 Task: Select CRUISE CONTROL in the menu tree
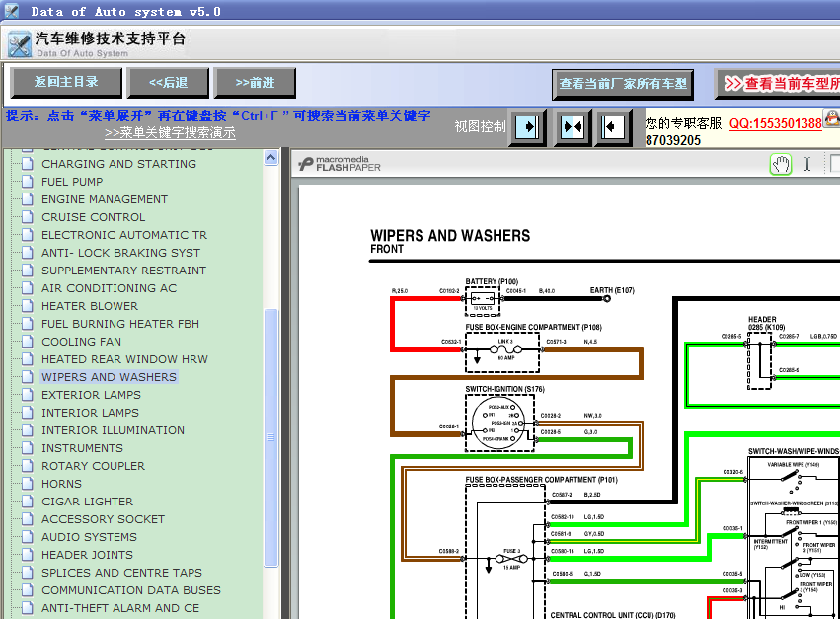click(94, 217)
